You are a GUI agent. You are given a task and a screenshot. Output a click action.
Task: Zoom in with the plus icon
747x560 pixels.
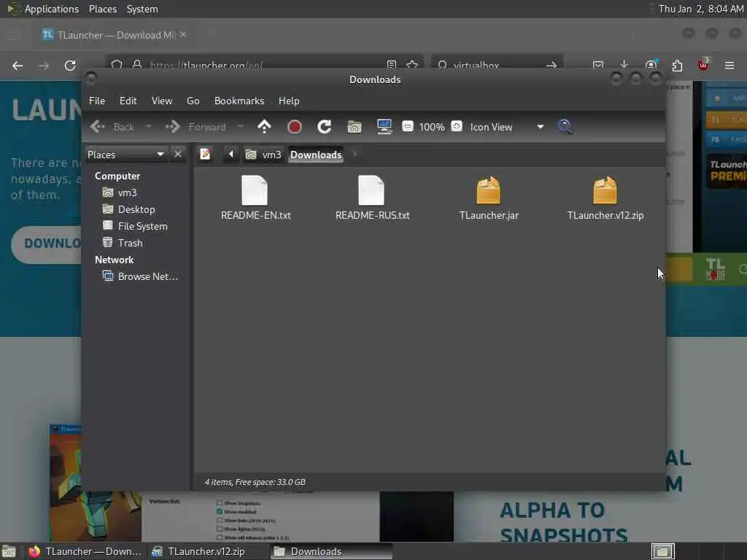tap(457, 126)
